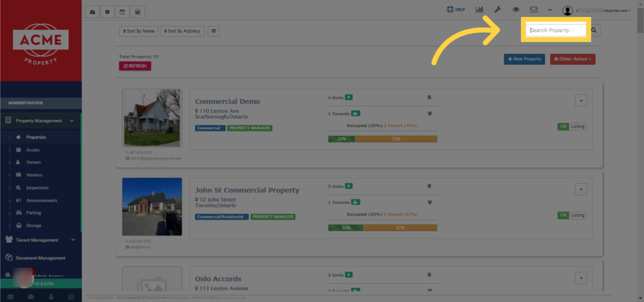Image resolution: width=644 pixels, height=302 pixels.
Task: Open the Oslo Accords action dropdown
Action: (x=581, y=278)
